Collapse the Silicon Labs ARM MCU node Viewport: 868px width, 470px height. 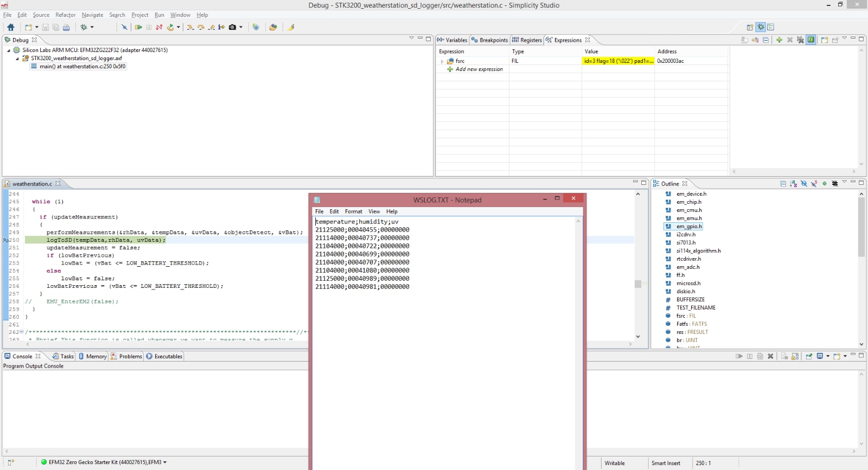coord(9,50)
